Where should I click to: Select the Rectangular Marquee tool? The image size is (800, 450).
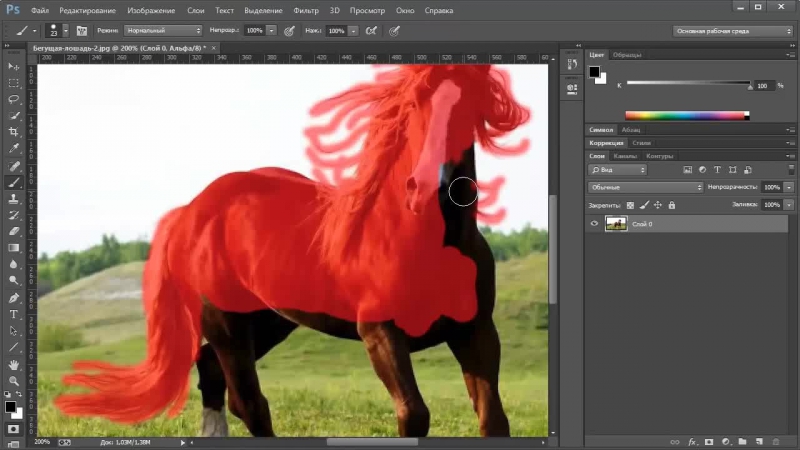pos(13,83)
